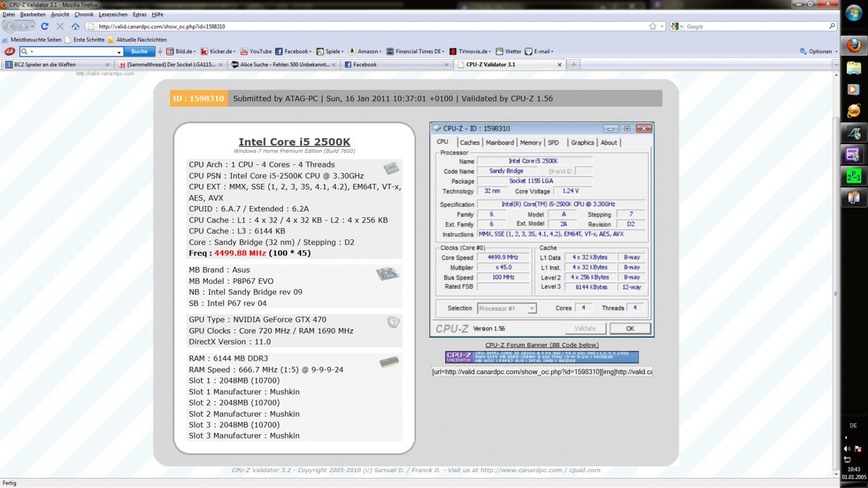
Task: Open the back/forward history dropdown arrow
Action: [33, 26]
